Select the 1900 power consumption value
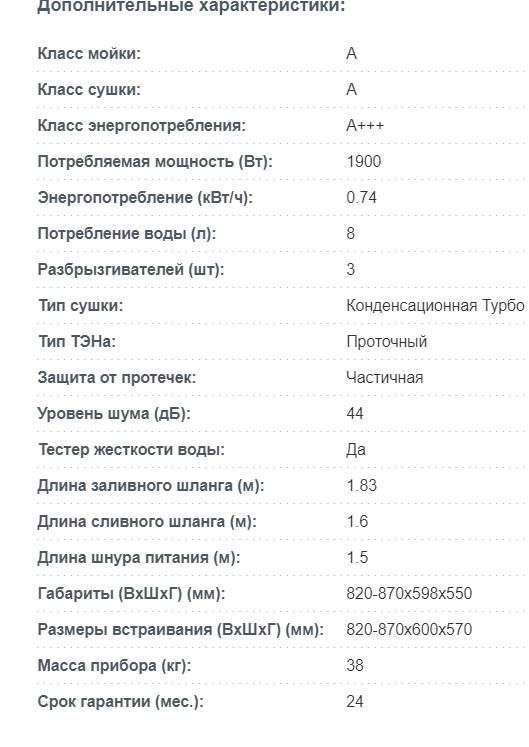Viewport: 529px width, 747px height. point(364,162)
